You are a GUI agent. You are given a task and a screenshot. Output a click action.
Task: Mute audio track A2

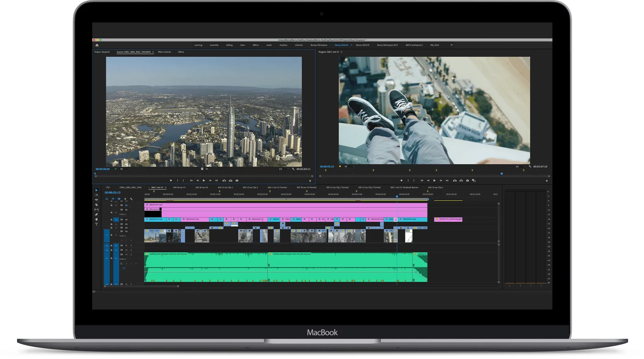(126, 250)
